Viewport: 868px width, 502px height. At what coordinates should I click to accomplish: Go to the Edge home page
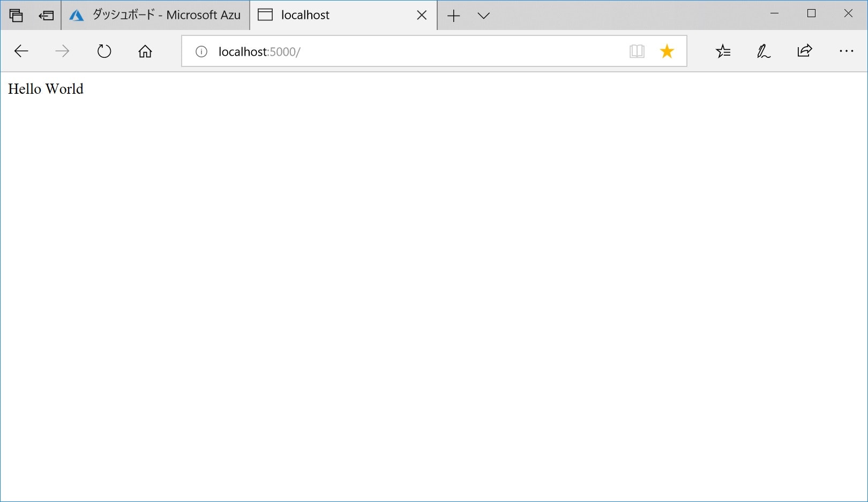(145, 51)
